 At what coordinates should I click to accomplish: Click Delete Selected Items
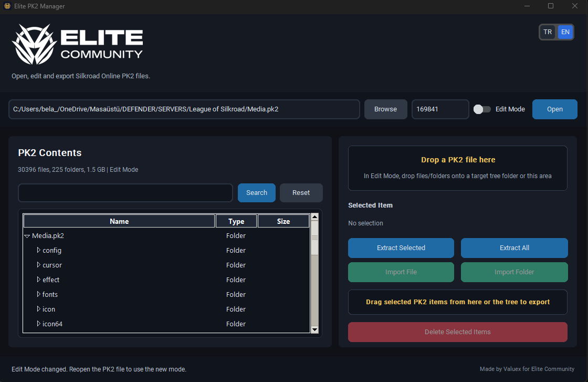457,332
